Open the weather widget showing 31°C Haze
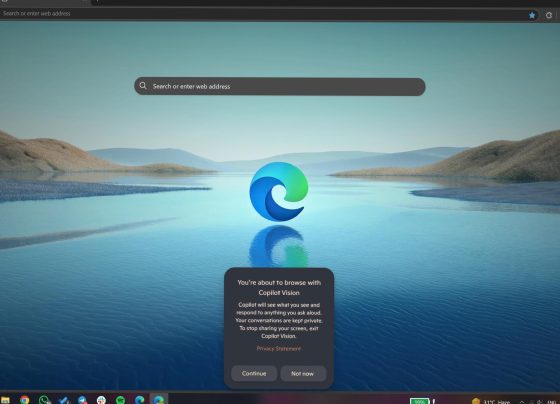560x404 pixels. point(491,401)
